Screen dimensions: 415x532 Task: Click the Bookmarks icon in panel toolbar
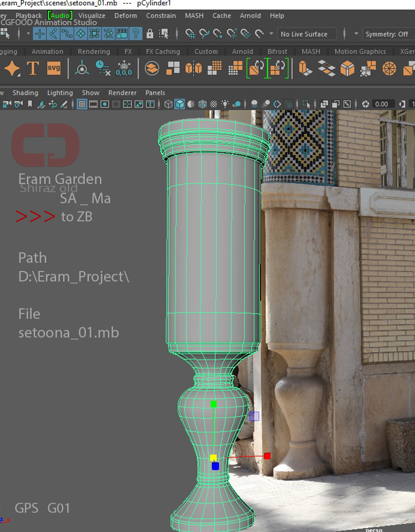[30, 104]
